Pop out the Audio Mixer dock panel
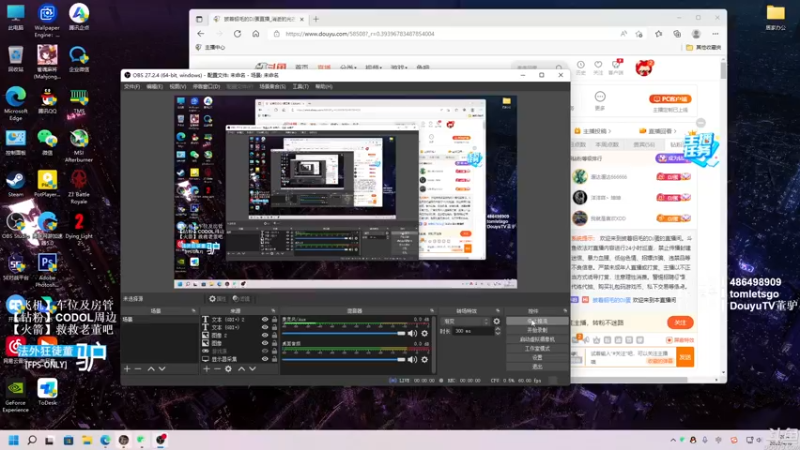The width and height of the screenshot is (800, 450). pyautogui.click(x=432, y=311)
